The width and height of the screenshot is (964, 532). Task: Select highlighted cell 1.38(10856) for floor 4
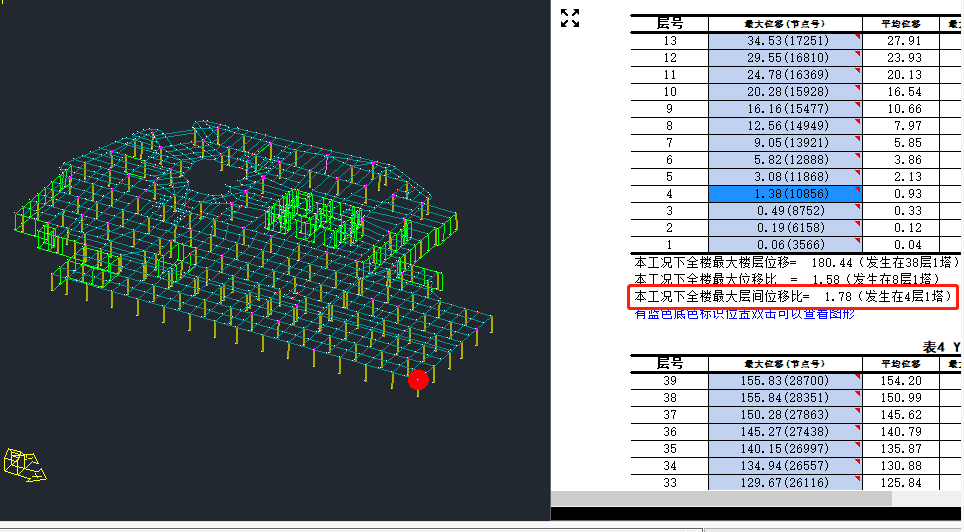(x=784, y=193)
